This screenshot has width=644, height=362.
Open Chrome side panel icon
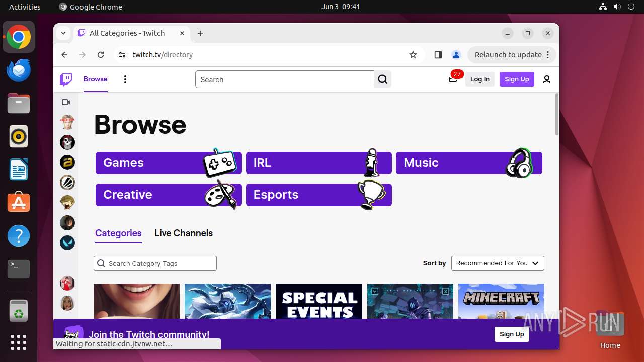438,55
